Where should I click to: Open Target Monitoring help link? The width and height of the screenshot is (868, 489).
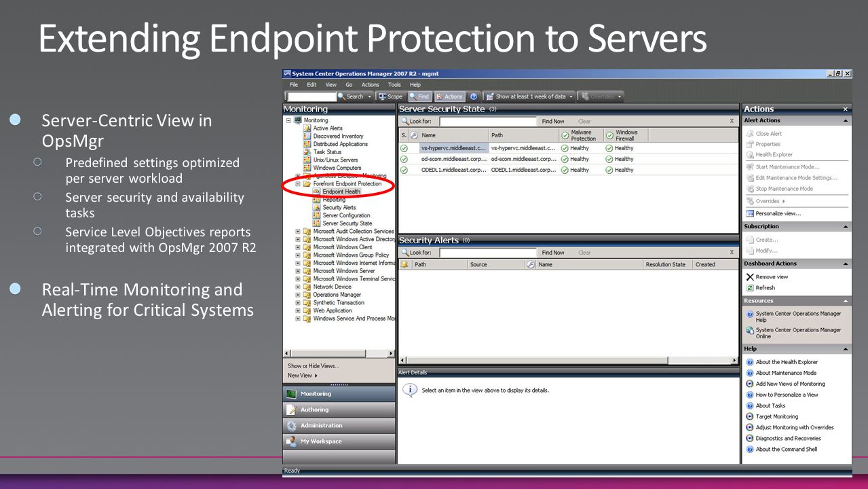coord(776,416)
